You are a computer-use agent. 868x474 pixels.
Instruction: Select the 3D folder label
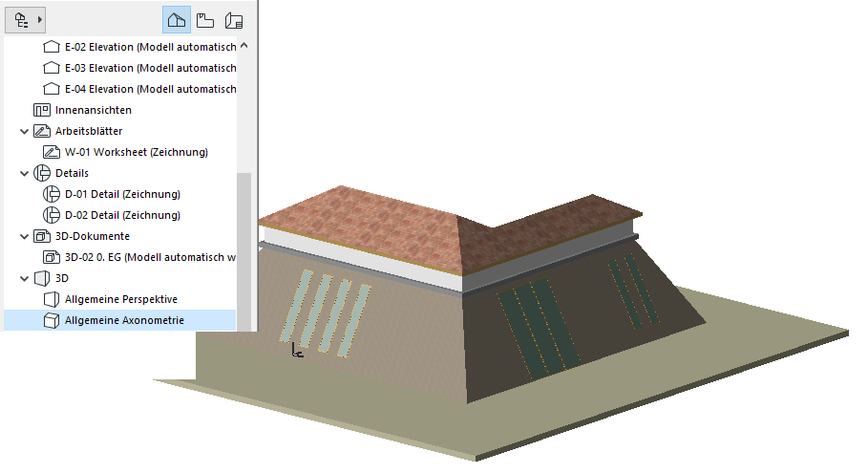point(62,278)
